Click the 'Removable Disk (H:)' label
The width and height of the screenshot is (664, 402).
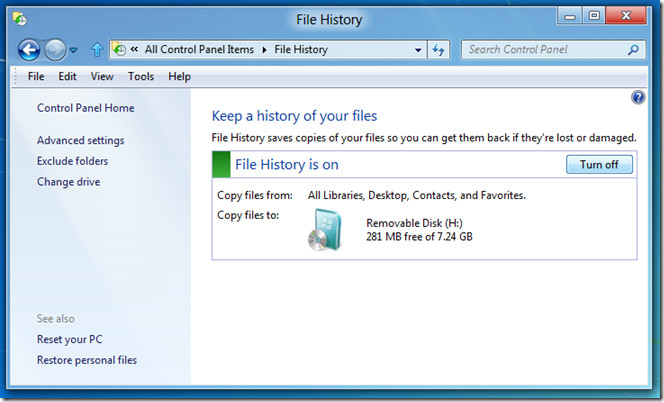[x=414, y=223]
